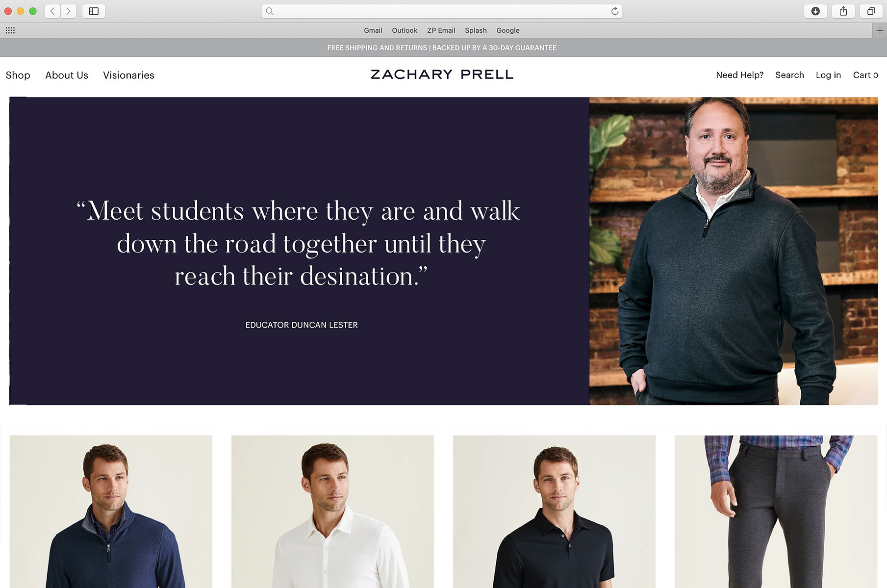Open the Safari downloads icon

tap(815, 11)
